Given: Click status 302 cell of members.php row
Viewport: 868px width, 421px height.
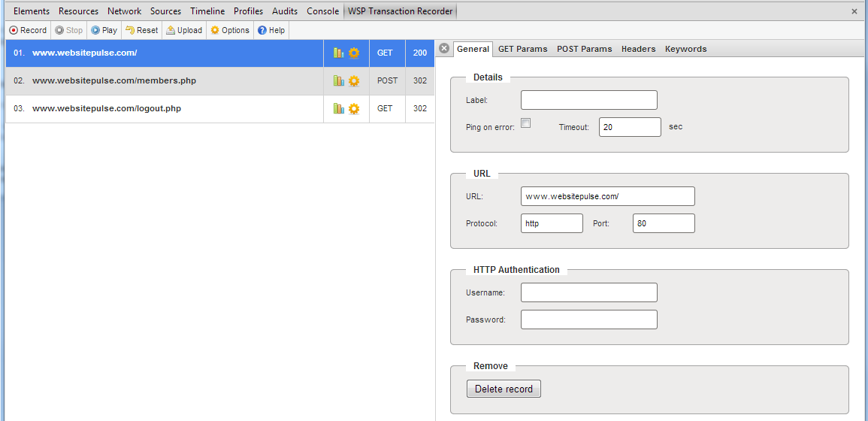Looking at the screenshot, I should coord(420,81).
